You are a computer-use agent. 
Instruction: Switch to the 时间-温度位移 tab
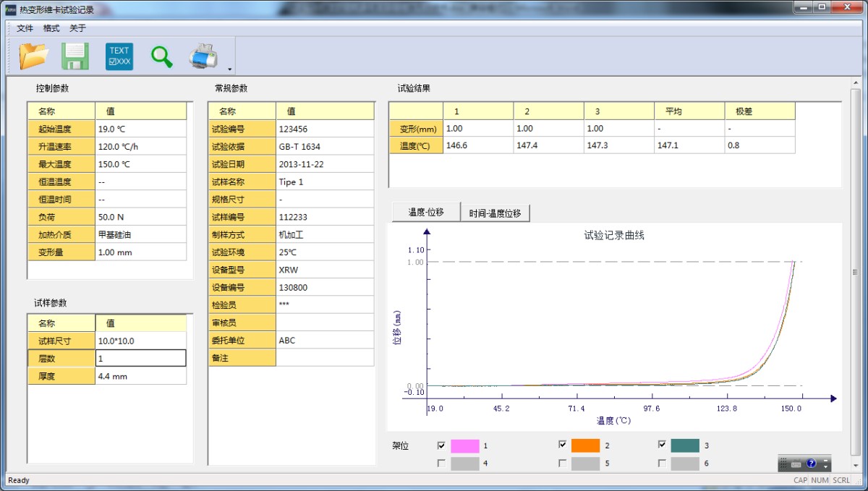point(495,211)
